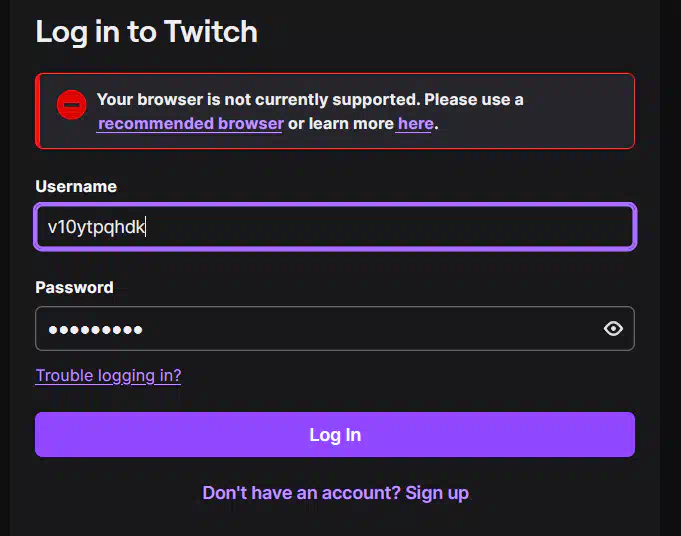
Task: Click "Your browser is not currently supported" sentence
Action: pos(258,99)
